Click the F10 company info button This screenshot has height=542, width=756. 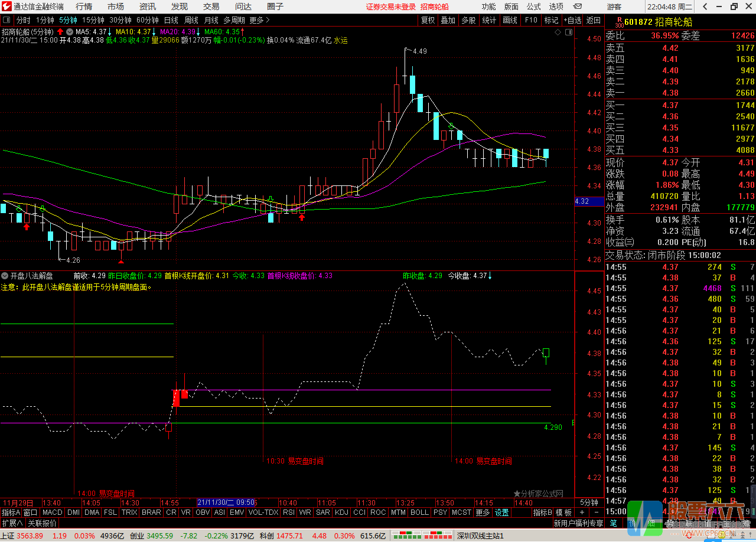(530, 20)
